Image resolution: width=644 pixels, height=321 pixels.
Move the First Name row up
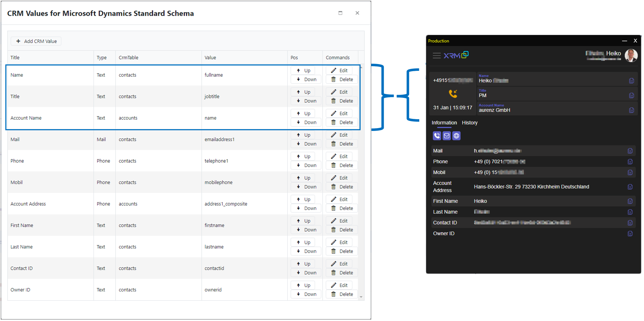(x=303, y=221)
